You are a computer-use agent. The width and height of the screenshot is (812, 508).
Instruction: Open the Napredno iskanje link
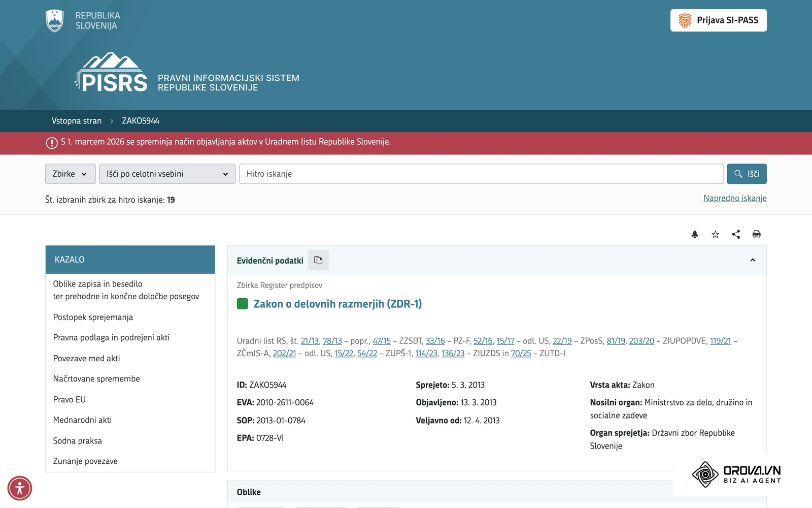(x=735, y=198)
